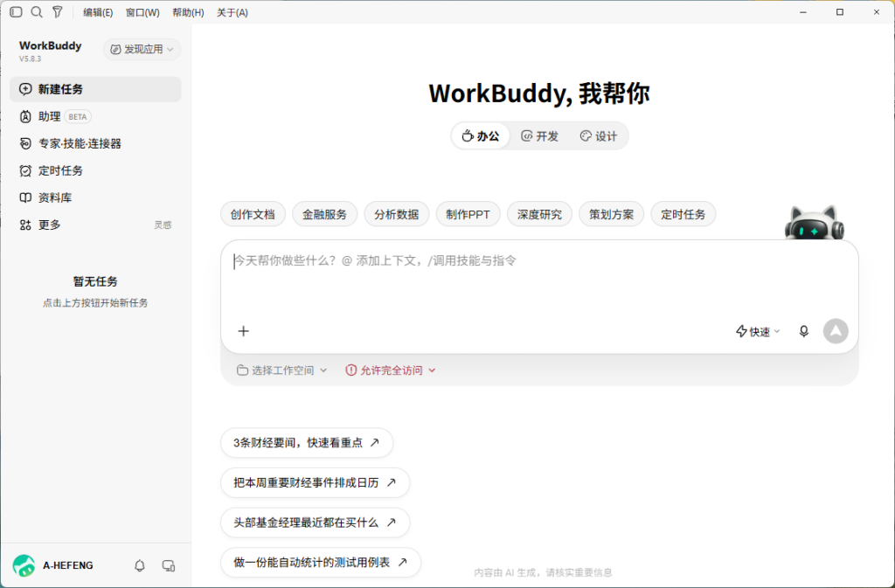Choose suggestion 头部基金经理最近都在买什么

coord(315,522)
